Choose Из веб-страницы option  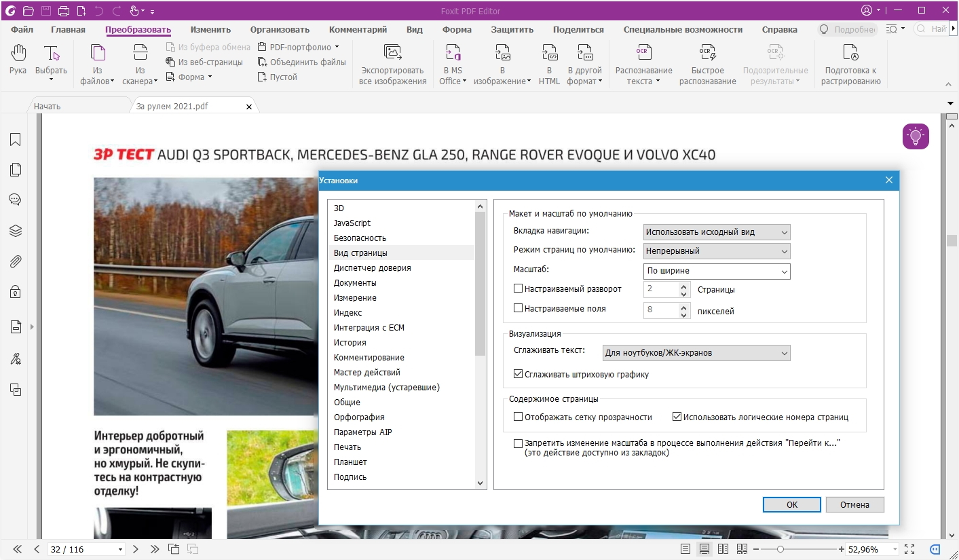click(x=204, y=62)
